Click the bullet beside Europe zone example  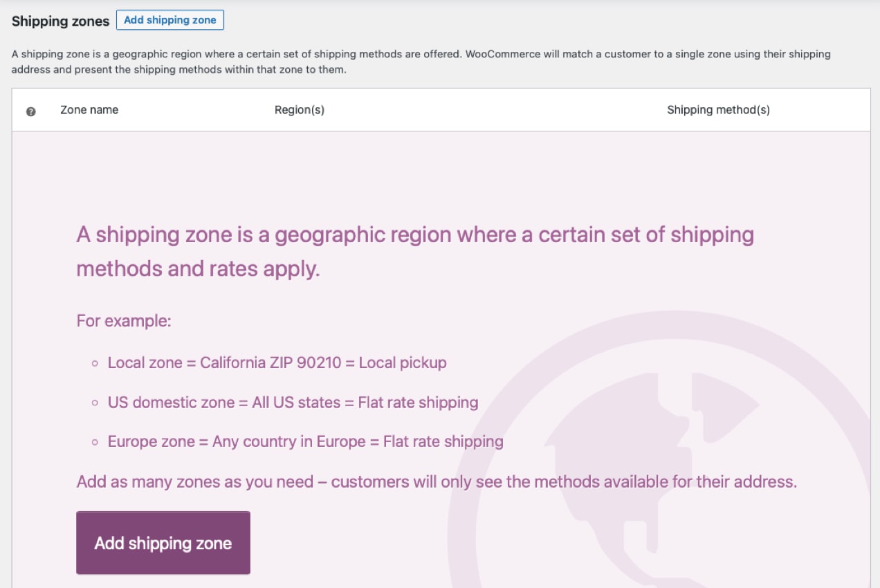(95, 441)
